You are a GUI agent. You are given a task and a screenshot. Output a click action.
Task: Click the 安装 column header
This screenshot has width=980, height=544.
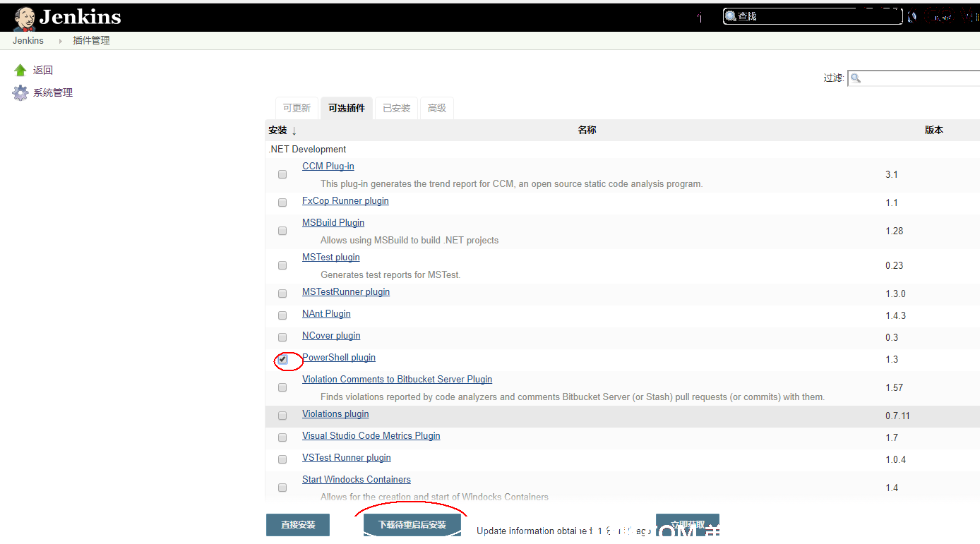(x=277, y=131)
